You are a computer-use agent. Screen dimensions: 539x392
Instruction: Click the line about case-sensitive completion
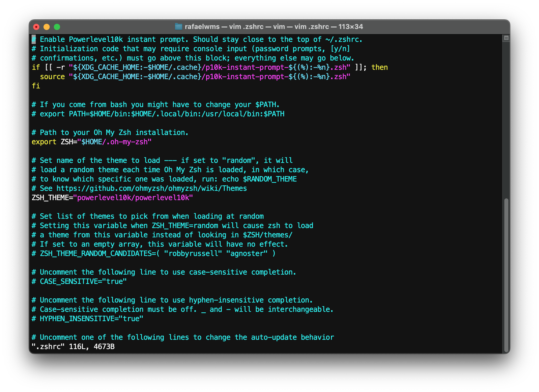(164, 272)
